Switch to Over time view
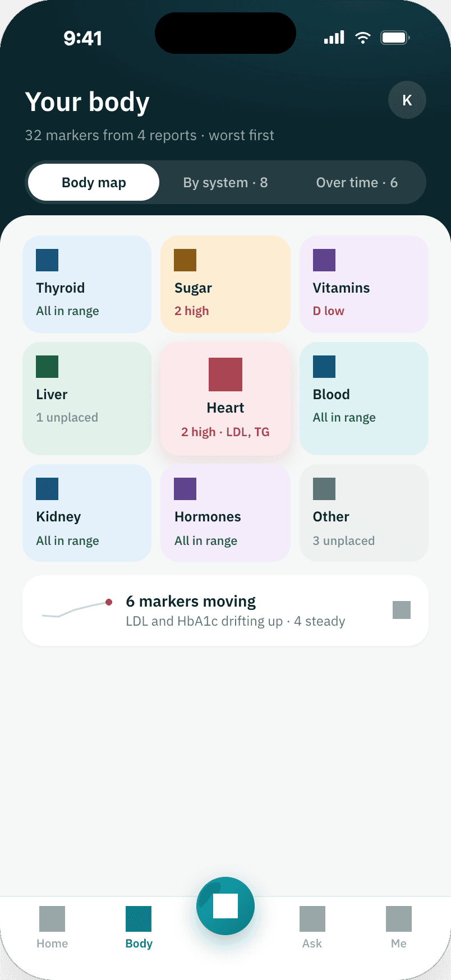This screenshot has width=451, height=980. (357, 182)
